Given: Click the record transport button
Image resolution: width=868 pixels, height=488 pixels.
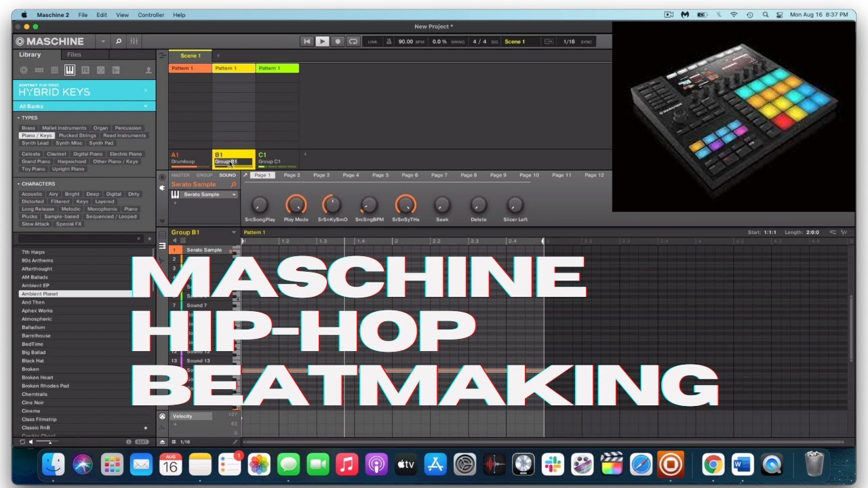Looking at the screenshot, I should pos(338,41).
